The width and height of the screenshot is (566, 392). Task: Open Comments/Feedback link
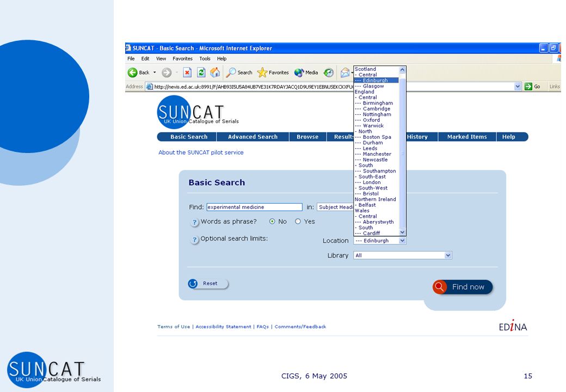pyautogui.click(x=300, y=327)
